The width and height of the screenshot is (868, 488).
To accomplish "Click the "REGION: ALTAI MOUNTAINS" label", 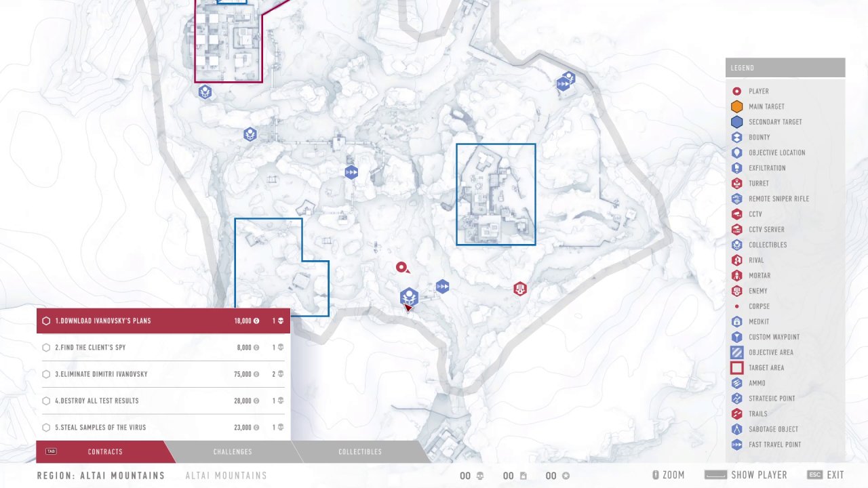I will point(101,476).
